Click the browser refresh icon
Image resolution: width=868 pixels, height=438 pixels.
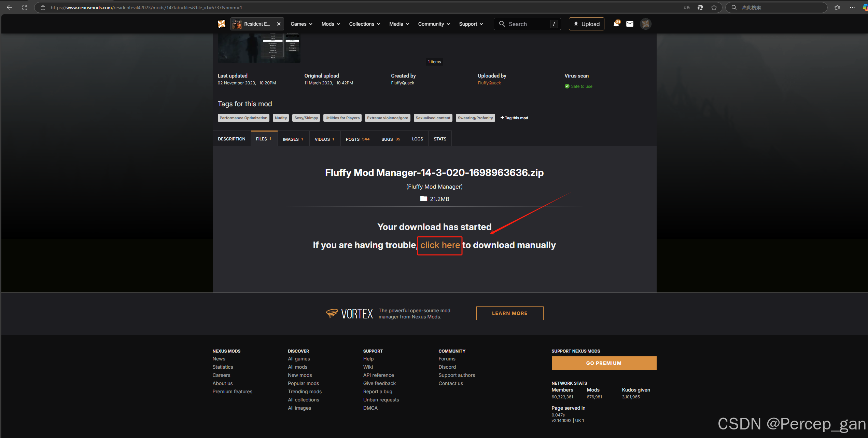25,8
